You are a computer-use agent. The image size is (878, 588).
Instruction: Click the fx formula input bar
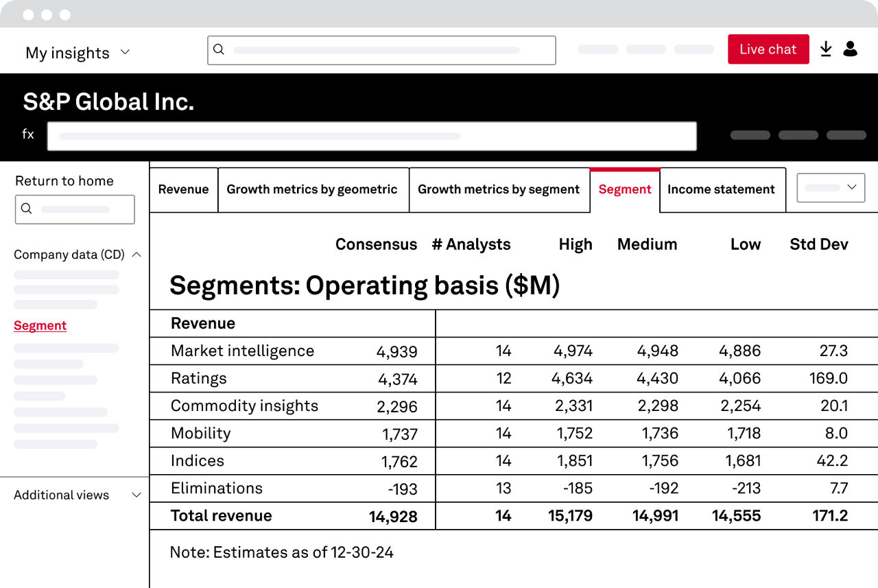click(x=372, y=136)
